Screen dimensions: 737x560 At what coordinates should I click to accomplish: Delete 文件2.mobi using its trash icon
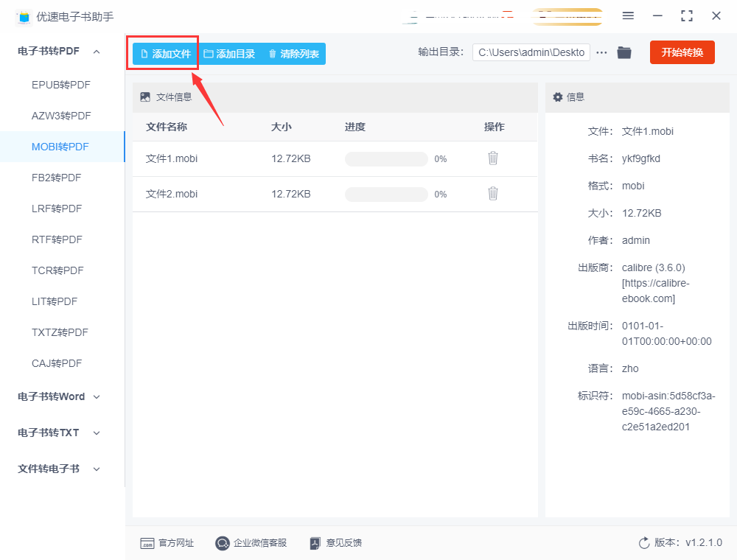tap(493, 194)
